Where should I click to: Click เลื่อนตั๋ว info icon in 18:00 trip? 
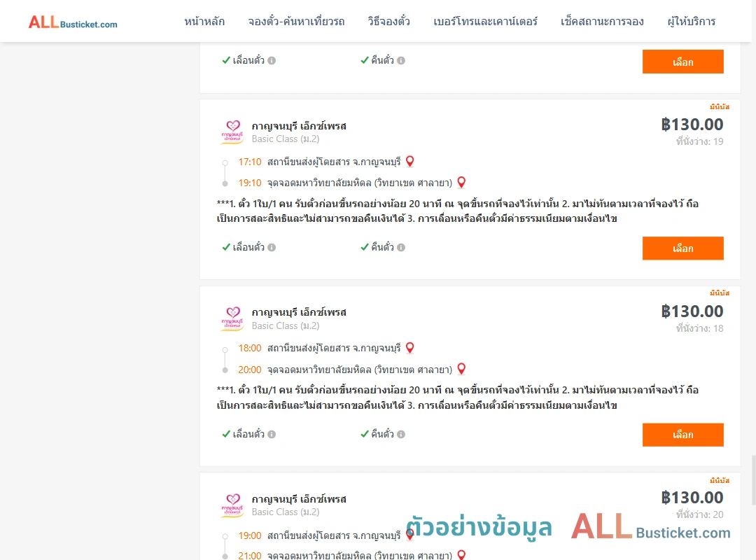point(272,434)
